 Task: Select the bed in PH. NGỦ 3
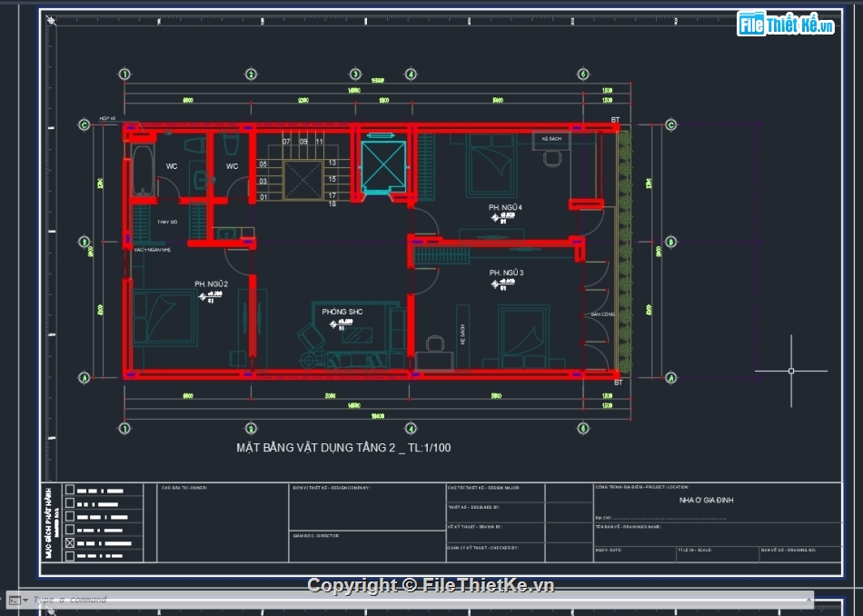(522, 336)
